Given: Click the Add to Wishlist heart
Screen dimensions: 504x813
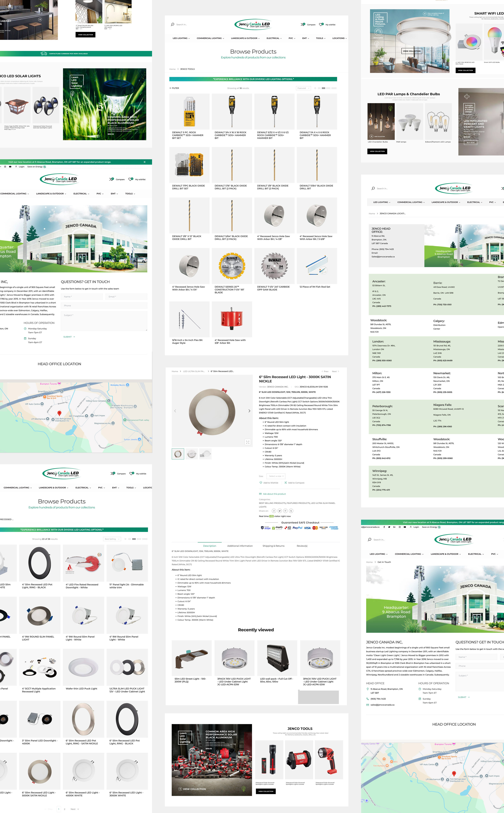Looking at the screenshot, I should point(261,483).
